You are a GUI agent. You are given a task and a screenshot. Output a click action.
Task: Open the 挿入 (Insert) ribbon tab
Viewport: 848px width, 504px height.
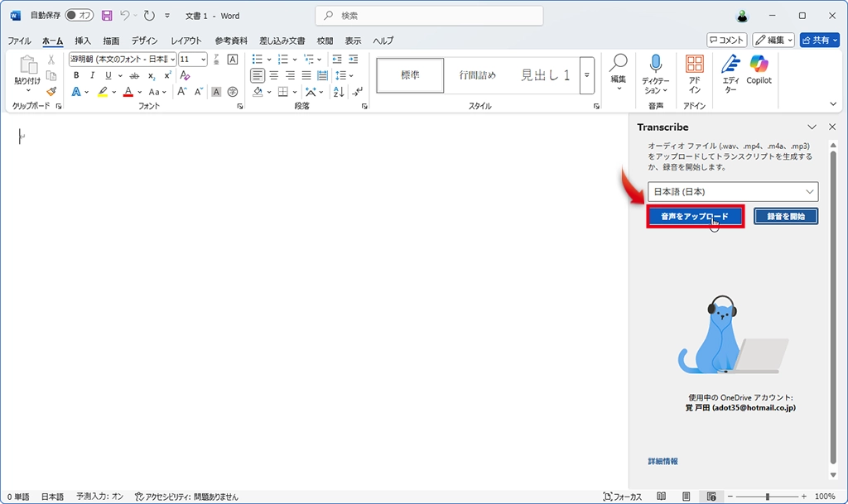click(83, 41)
